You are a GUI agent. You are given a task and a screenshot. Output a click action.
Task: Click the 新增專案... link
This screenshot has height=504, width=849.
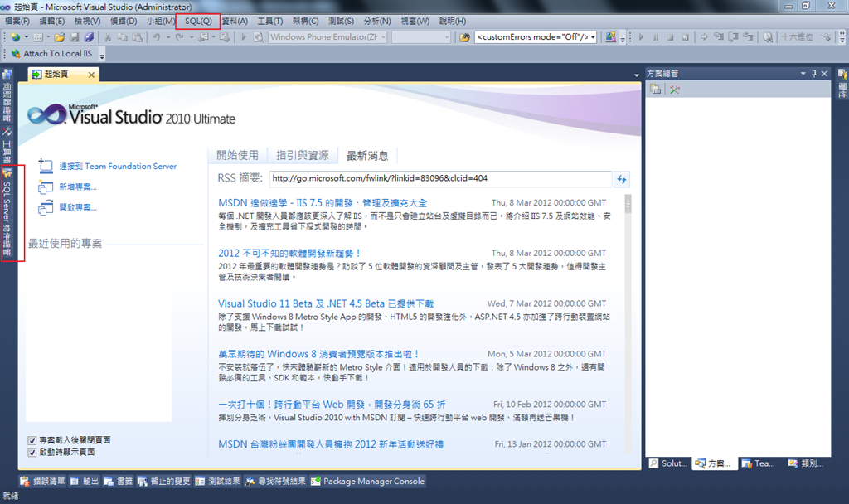78,187
